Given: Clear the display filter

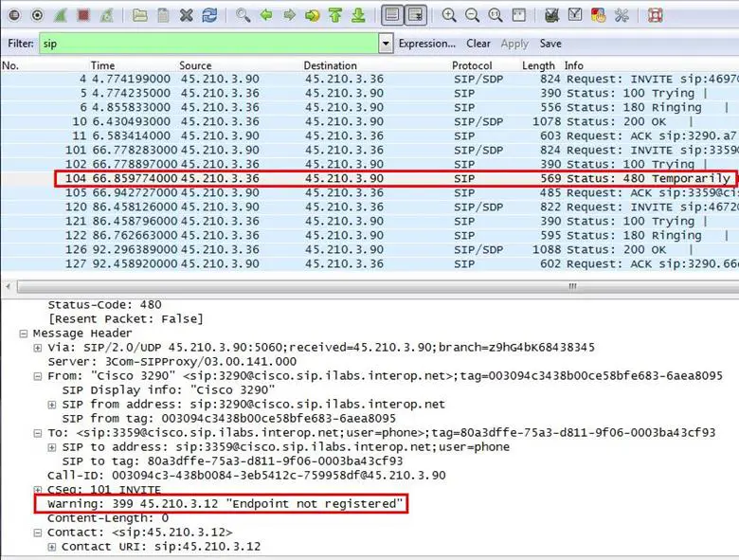Looking at the screenshot, I should click(478, 44).
